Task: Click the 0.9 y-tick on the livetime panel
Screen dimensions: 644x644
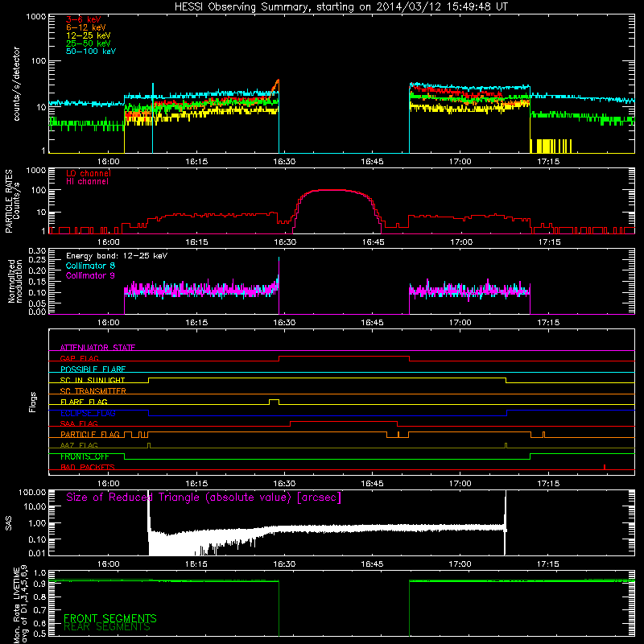Action: 39,583
